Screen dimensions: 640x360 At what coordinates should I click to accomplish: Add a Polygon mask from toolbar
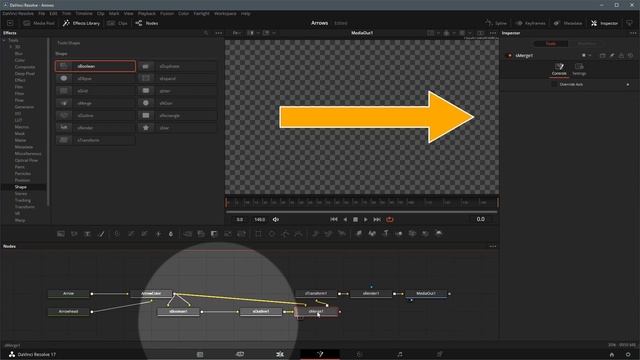pyautogui.click(x=285, y=234)
